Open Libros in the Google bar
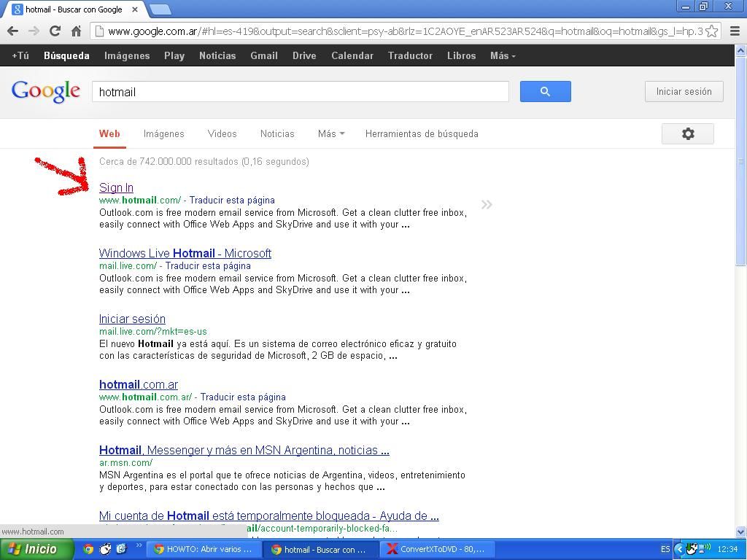 tap(461, 55)
